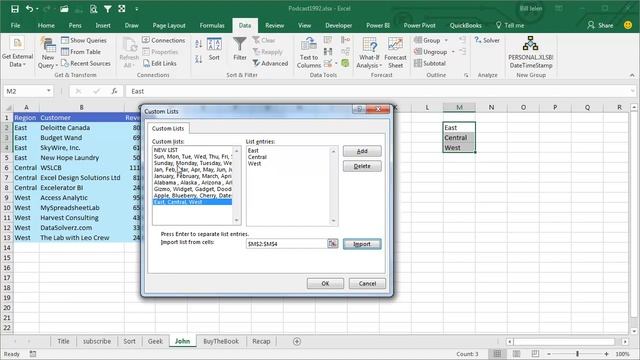Click the Import button
Viewport: 640px width, 360px height.
362,244
